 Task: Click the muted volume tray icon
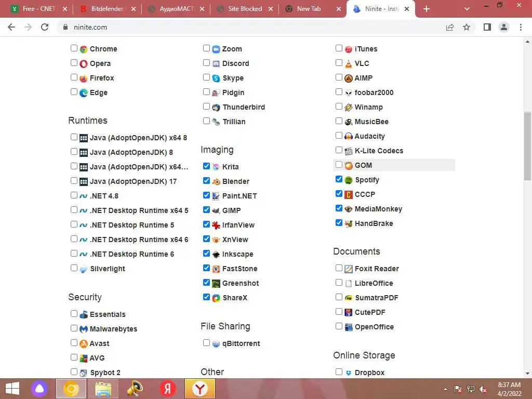tap(483, 389)
